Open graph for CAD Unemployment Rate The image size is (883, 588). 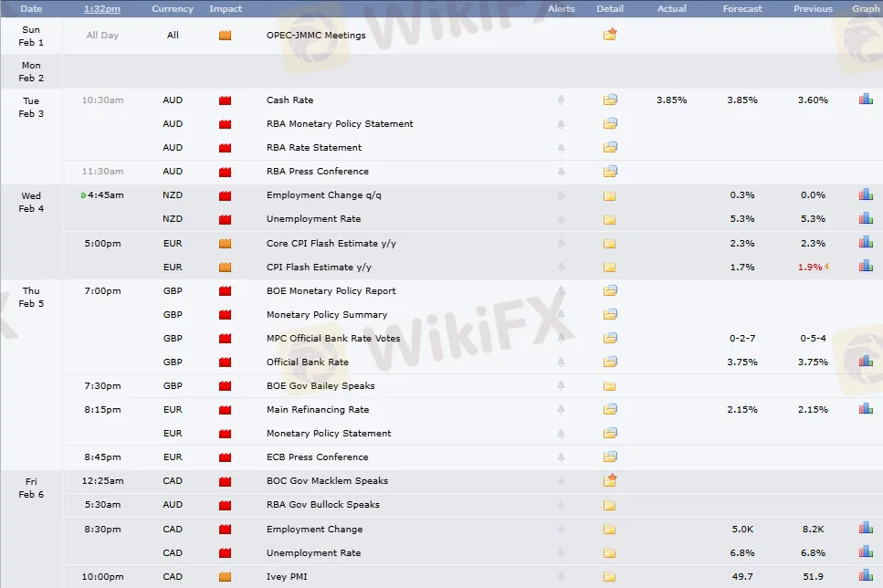point(866,552)
